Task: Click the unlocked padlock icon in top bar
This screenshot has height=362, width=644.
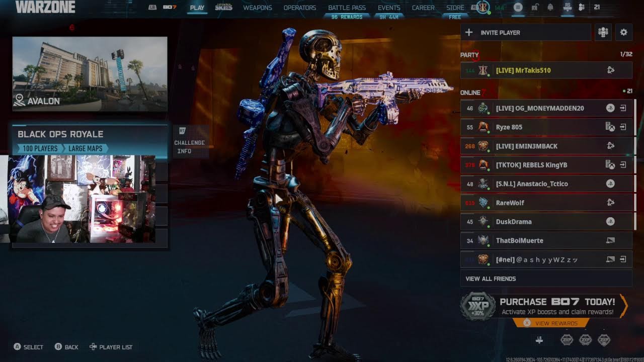Action: [535, 8]
